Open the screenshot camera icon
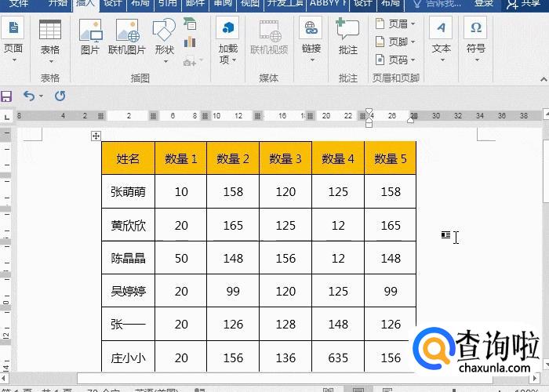 [190, 62]
